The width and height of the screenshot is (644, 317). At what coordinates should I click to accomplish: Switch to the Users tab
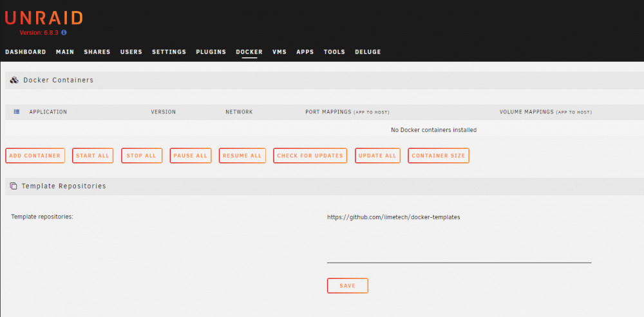click(131, 52)
